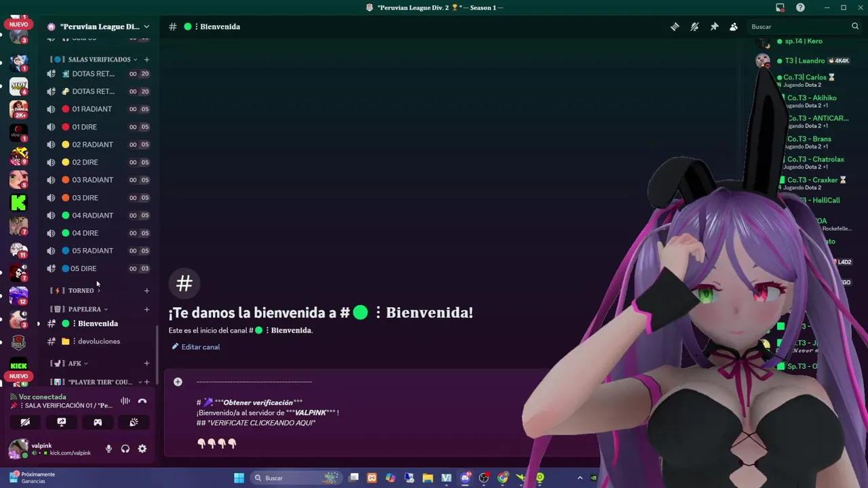
Task: Deafen with the headphones icon
Action: tap(125, 449)
